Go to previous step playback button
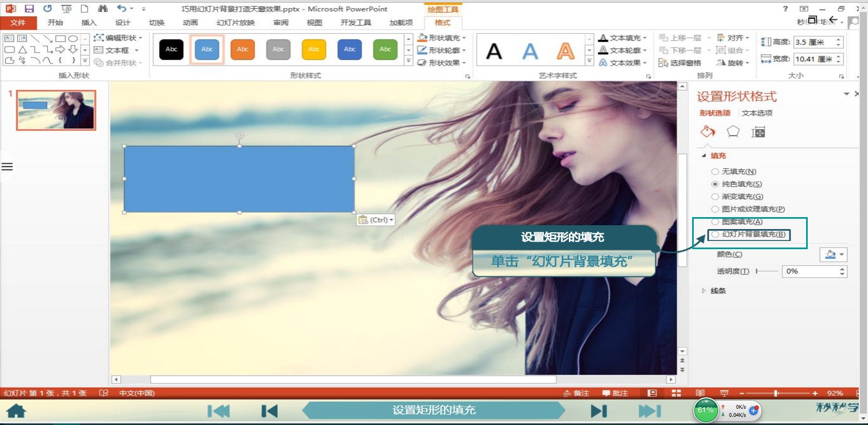Image resolution: width=868 pixels, height=425 pixels. coord(269,411)
